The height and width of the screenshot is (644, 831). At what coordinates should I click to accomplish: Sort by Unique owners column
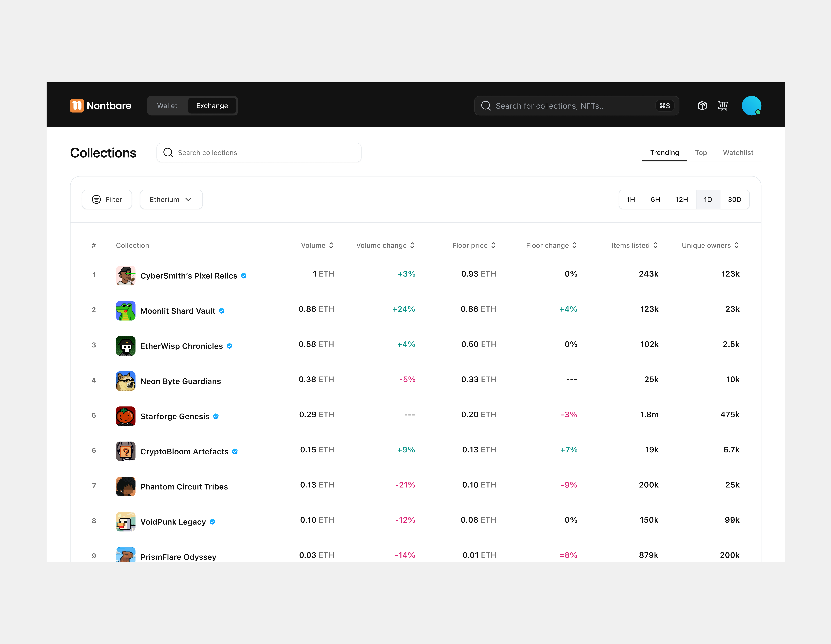click(x=710, y=245)
